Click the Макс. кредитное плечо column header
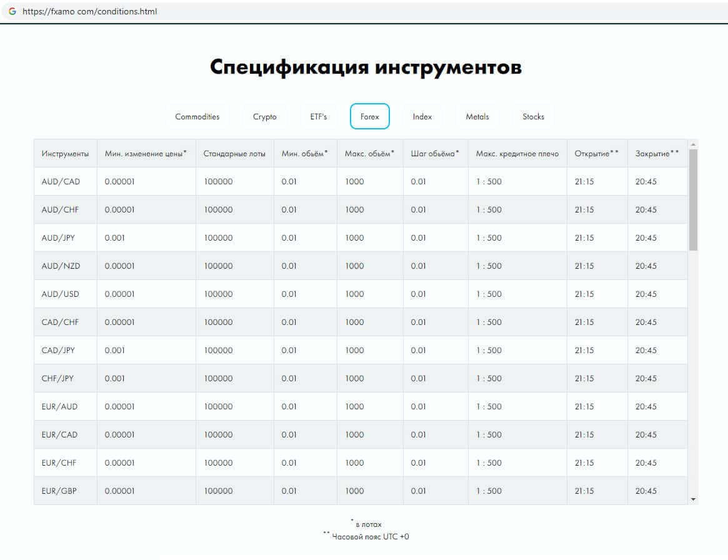The width and height of the screenshot is (728, 560). [517, 153]
